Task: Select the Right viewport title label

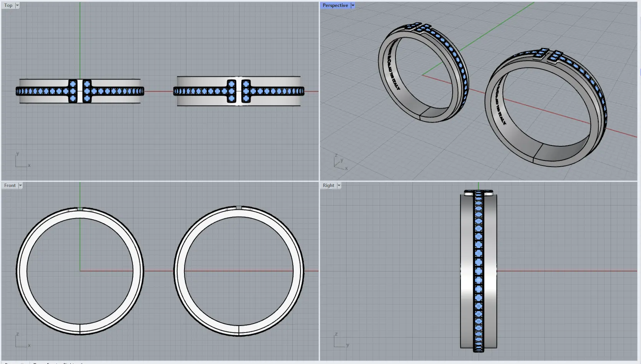Action: click(328, 185)
